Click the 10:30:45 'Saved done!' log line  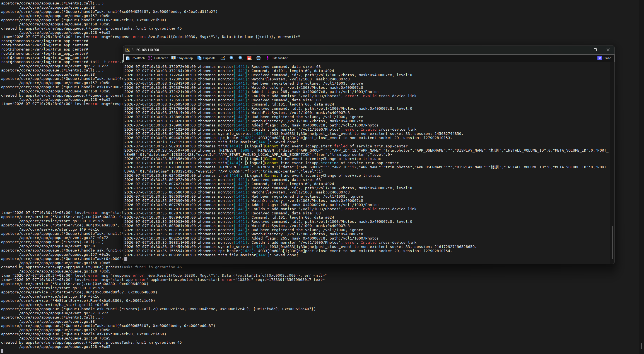[211, 255]
